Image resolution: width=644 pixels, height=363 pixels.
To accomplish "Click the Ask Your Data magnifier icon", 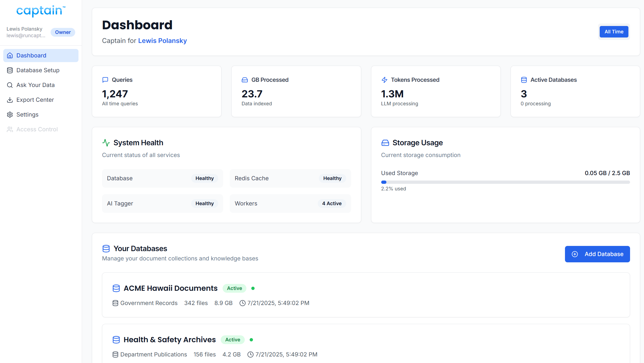I will pos(10,85).
